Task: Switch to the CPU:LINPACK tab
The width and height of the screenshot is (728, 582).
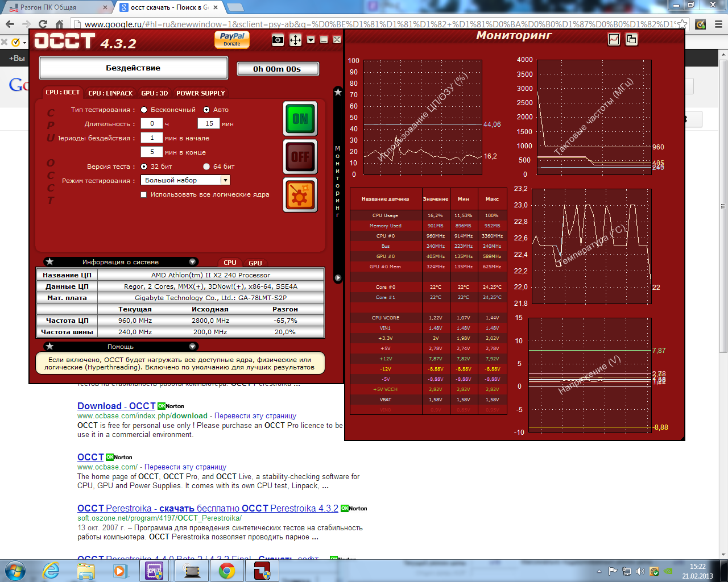Action: tap(110, 93)
